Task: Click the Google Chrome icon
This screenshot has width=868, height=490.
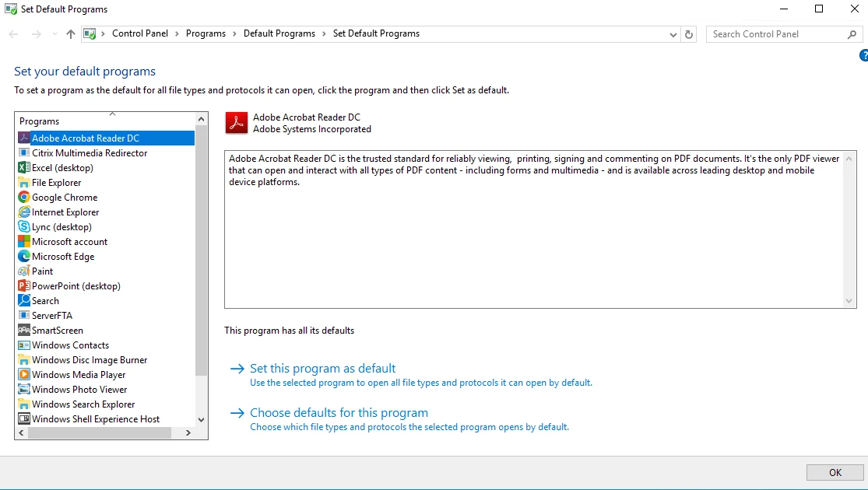Action: pyautogui.click(x=24, y=197)
